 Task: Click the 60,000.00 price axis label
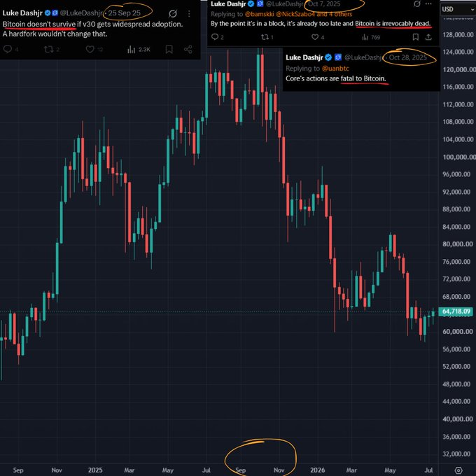coord(458,332)
